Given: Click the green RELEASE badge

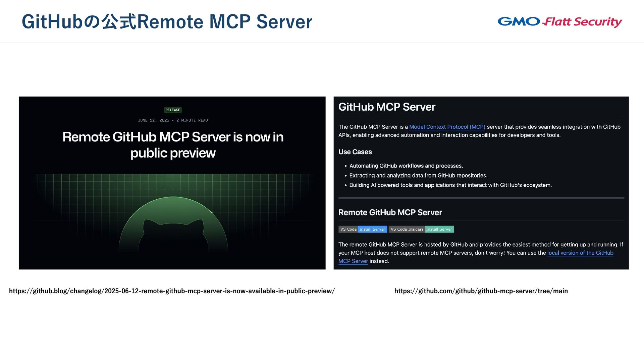Looking at the screenshot, I should (173, 110).
